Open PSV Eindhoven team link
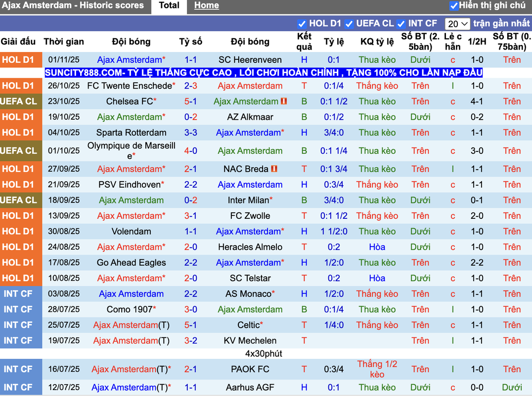The width and height of the screenshot is (532, 396). tap(129, 185)
